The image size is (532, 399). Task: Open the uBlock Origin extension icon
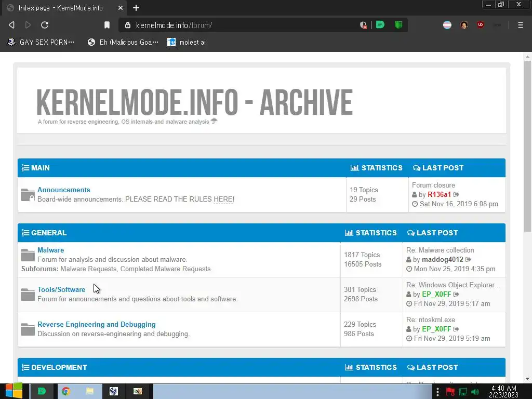[x=481, y=25]
